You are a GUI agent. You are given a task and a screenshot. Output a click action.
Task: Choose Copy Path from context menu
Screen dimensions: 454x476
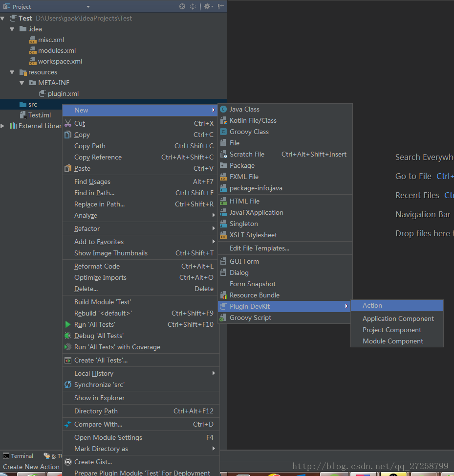coord(141,146)
